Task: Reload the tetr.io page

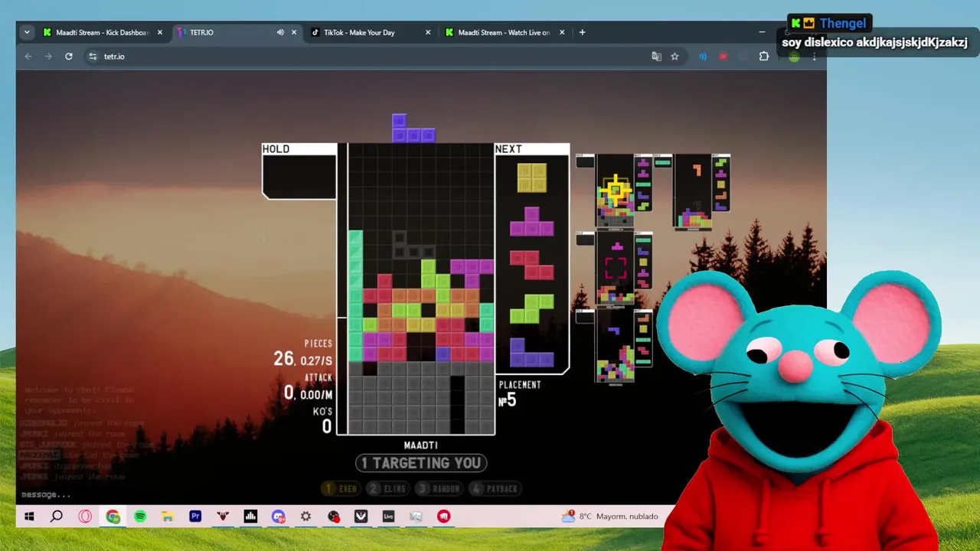Action: 69,56
